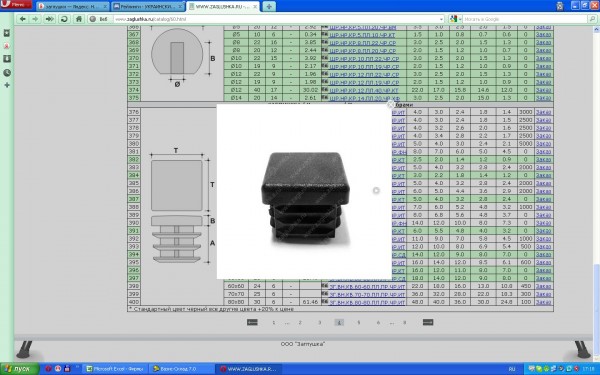Viewport: 600px width, 375px height.
Task: Show next image with popup arrow
Action: coord(376,190)
